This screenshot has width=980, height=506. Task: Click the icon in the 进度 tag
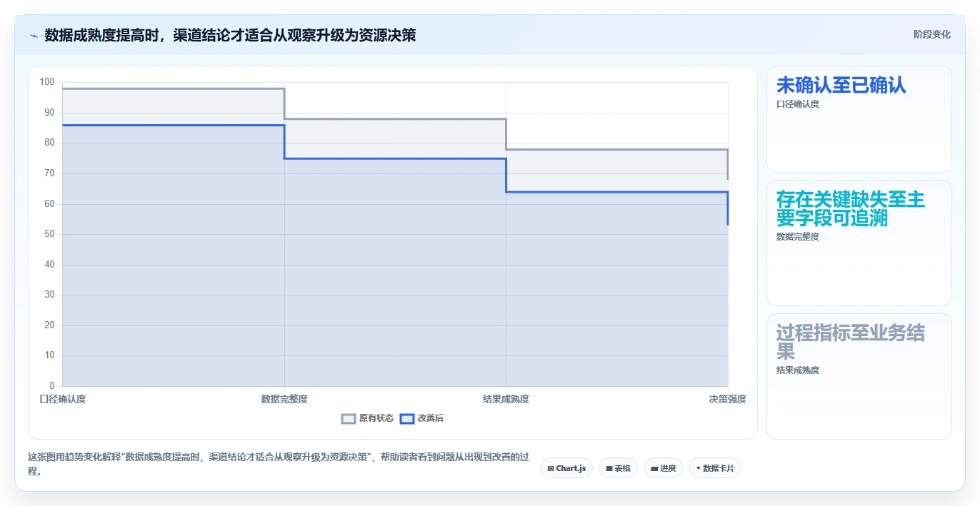pos(654,469)
